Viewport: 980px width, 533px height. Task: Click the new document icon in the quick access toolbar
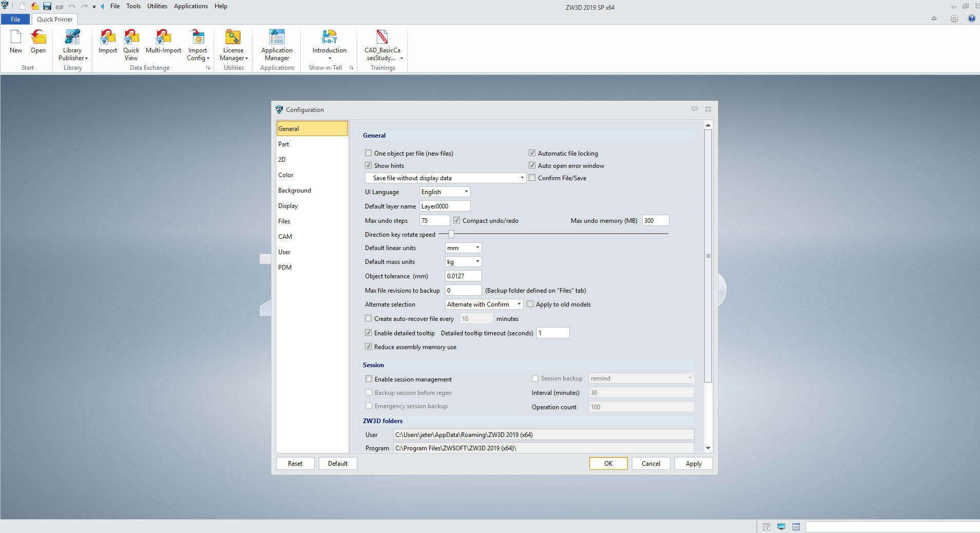coord(23,6)
